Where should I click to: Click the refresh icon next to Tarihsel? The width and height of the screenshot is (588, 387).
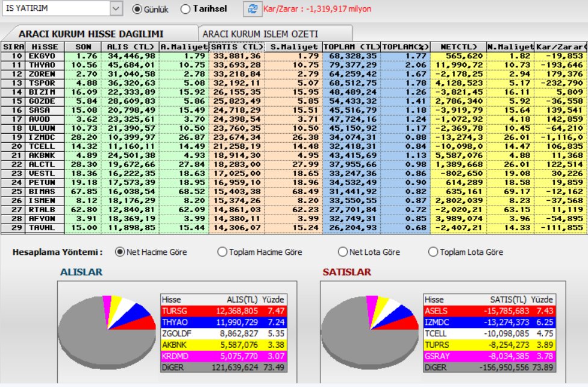(252, 9)
